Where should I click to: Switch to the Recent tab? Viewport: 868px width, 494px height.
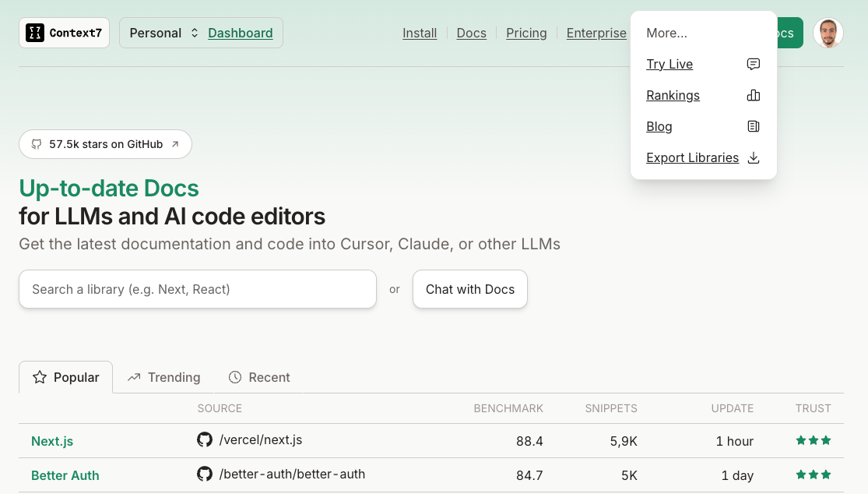tap(259, 377)
